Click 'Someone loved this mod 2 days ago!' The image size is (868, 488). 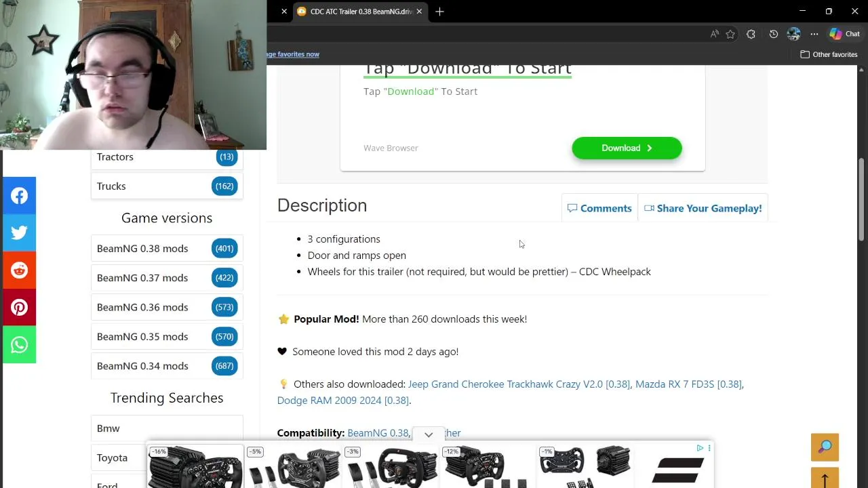tap(375, 352)
